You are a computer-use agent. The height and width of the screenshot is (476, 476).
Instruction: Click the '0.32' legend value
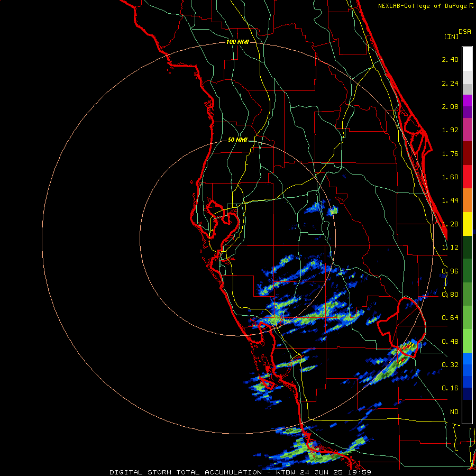click(x=450, y=365)
